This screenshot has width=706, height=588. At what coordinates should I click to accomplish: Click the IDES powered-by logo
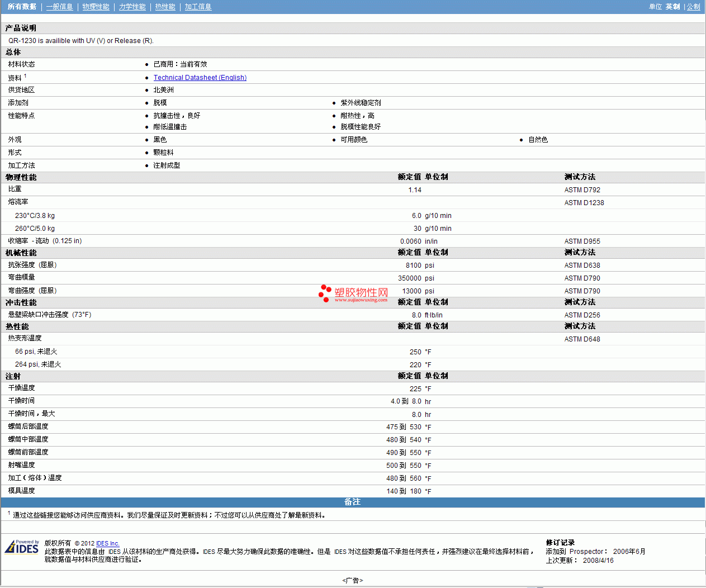(x=22, y=547)
